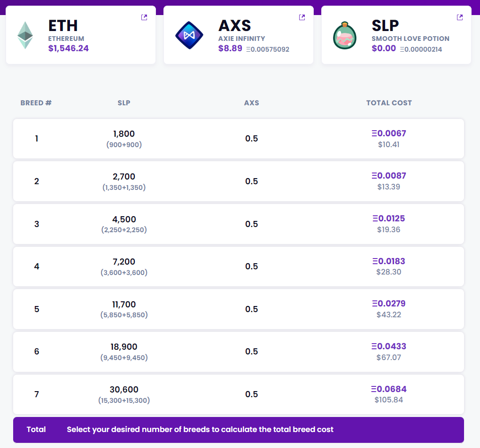Click the AXS ETH value 0.00575092
The width and height of the screenshot is (480, 448).
pyautogui.click(x=268, y=49)
